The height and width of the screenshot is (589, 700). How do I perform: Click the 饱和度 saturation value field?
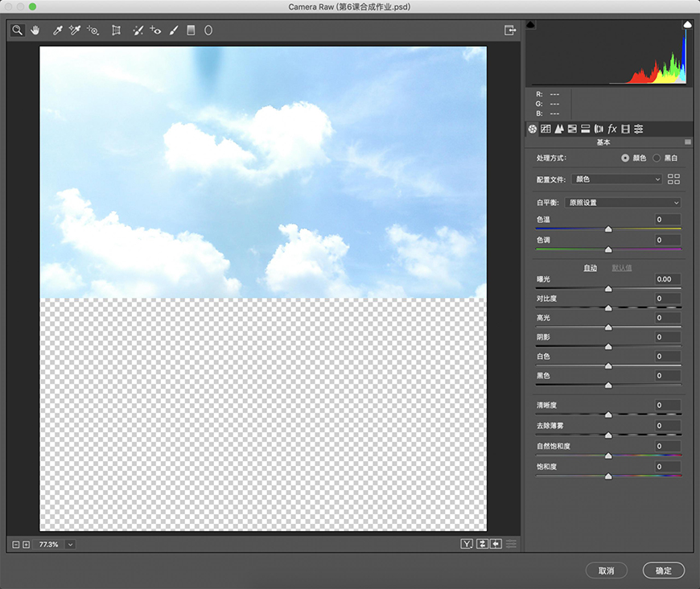click(x=668, y=467)
